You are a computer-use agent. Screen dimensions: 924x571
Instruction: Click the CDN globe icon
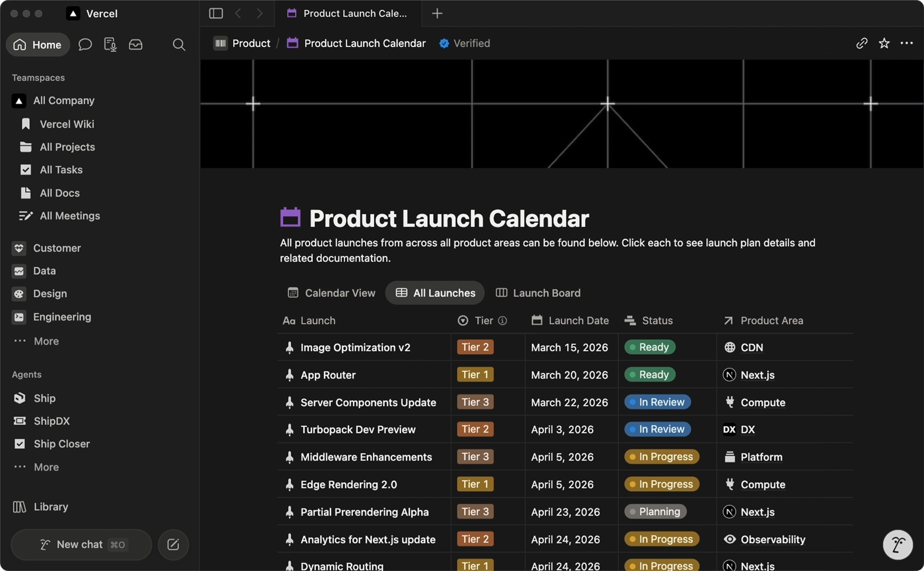tap(729, 347)
